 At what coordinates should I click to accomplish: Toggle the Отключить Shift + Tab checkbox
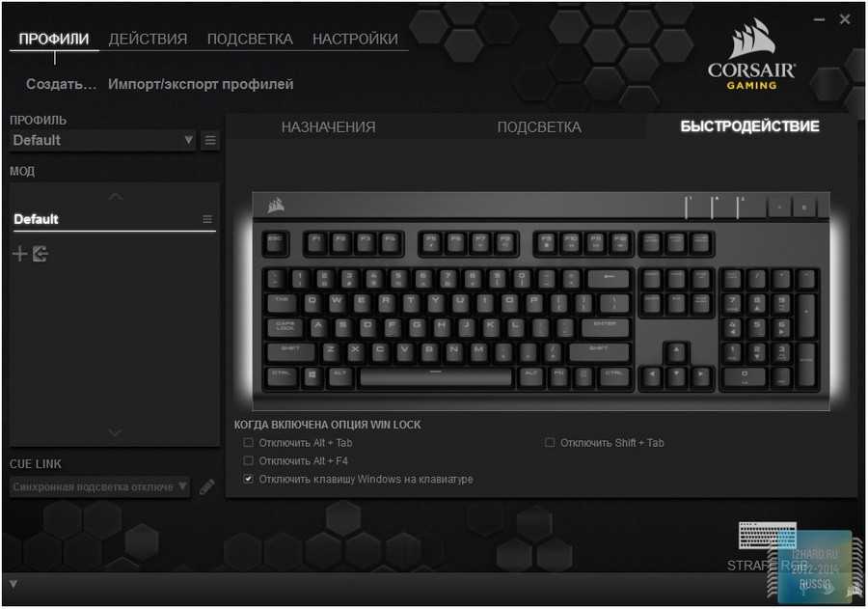550,442
